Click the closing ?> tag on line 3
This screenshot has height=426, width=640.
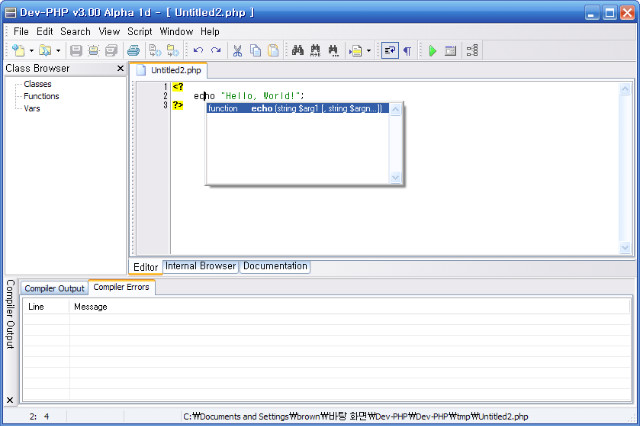pyautogui.click(x=178, y=105)
